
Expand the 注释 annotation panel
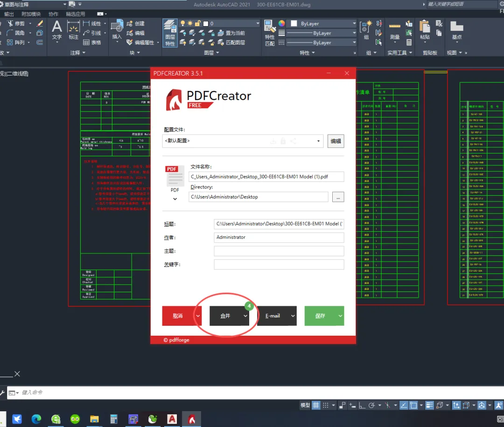78,53
